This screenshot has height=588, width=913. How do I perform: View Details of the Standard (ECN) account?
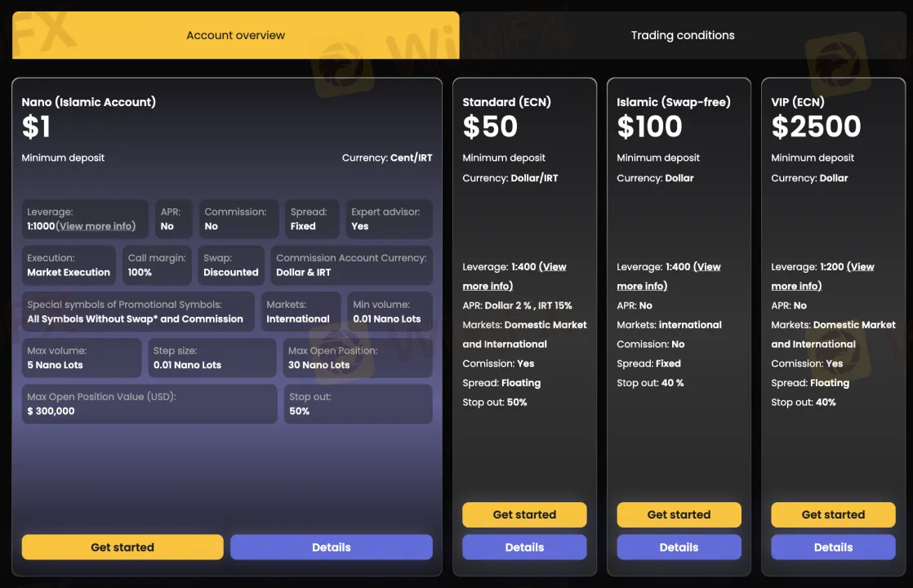pos(524,547)
